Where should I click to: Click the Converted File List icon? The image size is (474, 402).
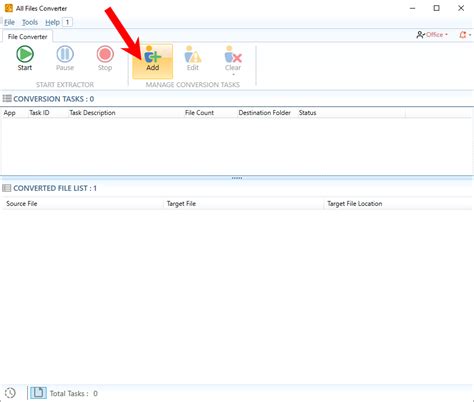pos(7,188)
